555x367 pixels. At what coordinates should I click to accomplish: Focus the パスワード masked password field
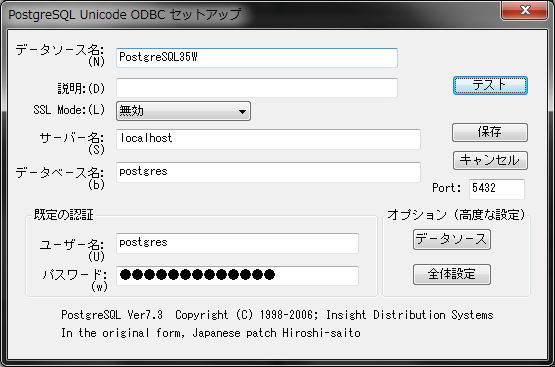tap(237, 276)
